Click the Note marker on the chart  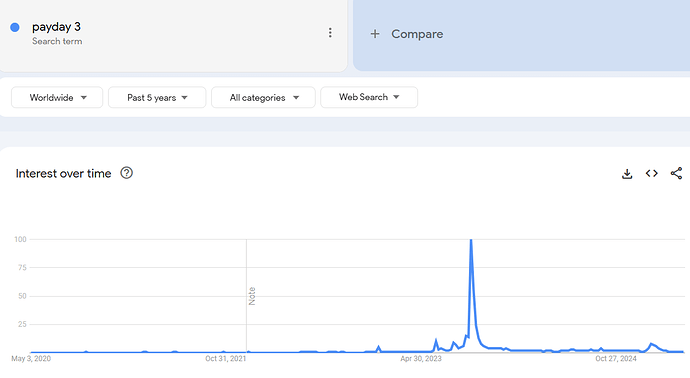pos(252,296)
